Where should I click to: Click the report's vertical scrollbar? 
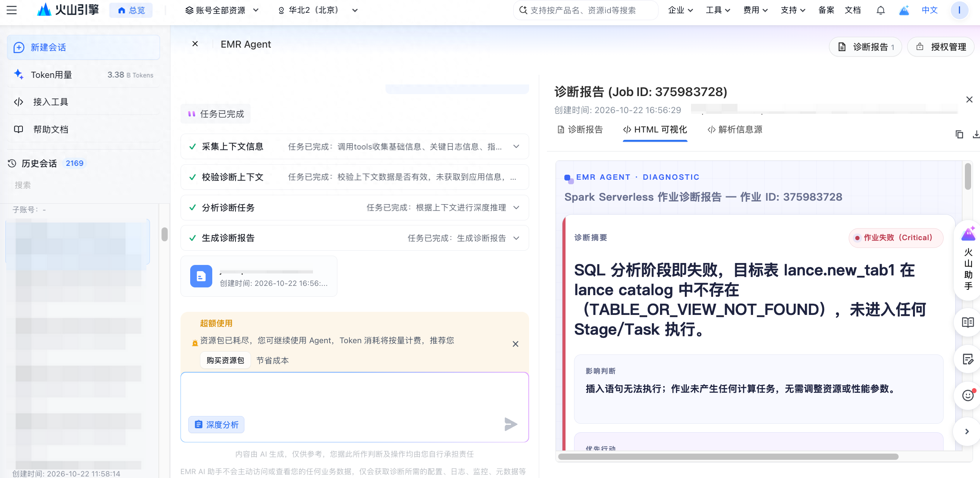click(968, 176)
